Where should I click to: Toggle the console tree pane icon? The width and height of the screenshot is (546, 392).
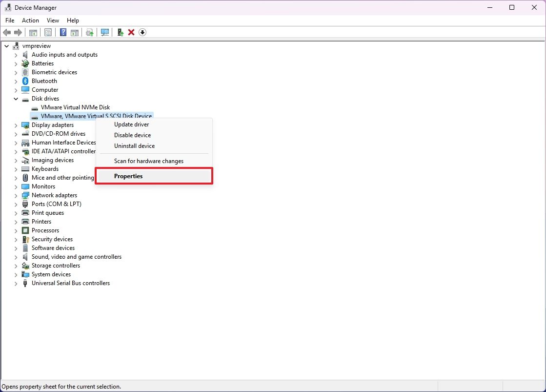[x=33, y=32]
